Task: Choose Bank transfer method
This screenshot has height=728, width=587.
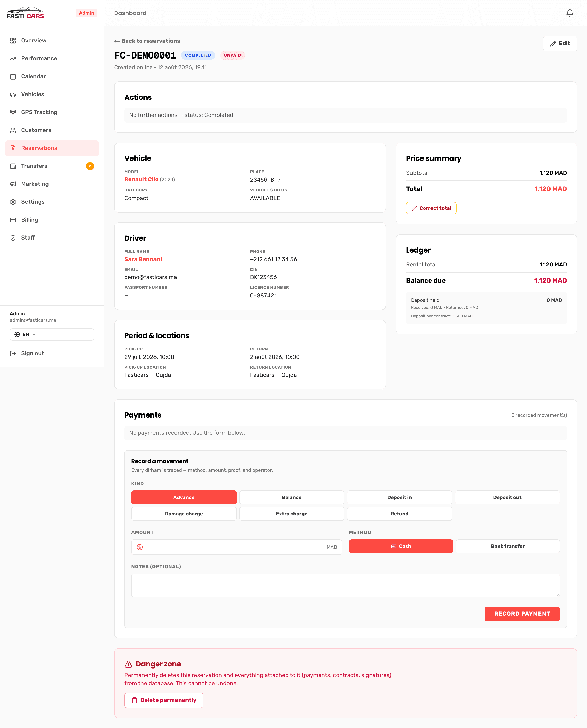Action: click(x=508, y=546)
